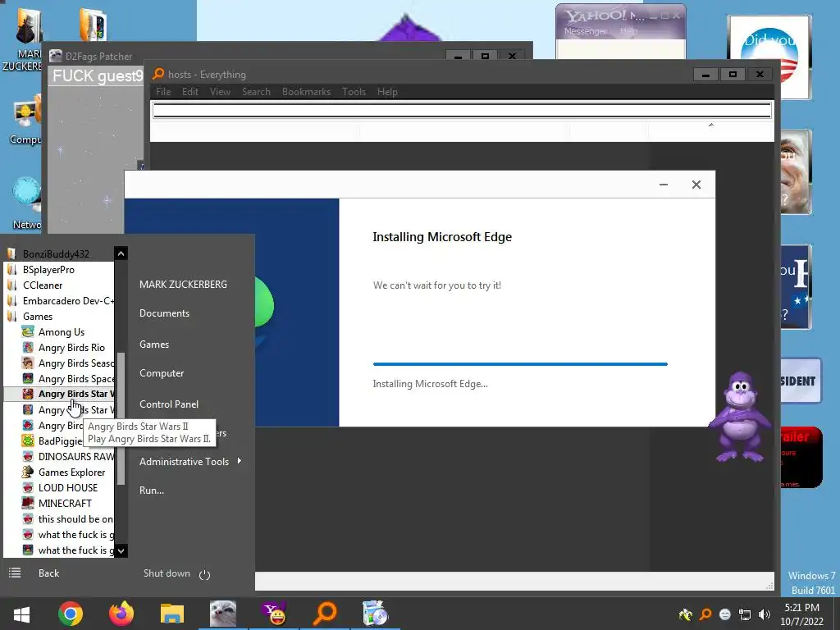The width and height of the screenshot is (840, 630).
Task: Open Yahoo Messenger window Messenger menu
Action: 585,31
